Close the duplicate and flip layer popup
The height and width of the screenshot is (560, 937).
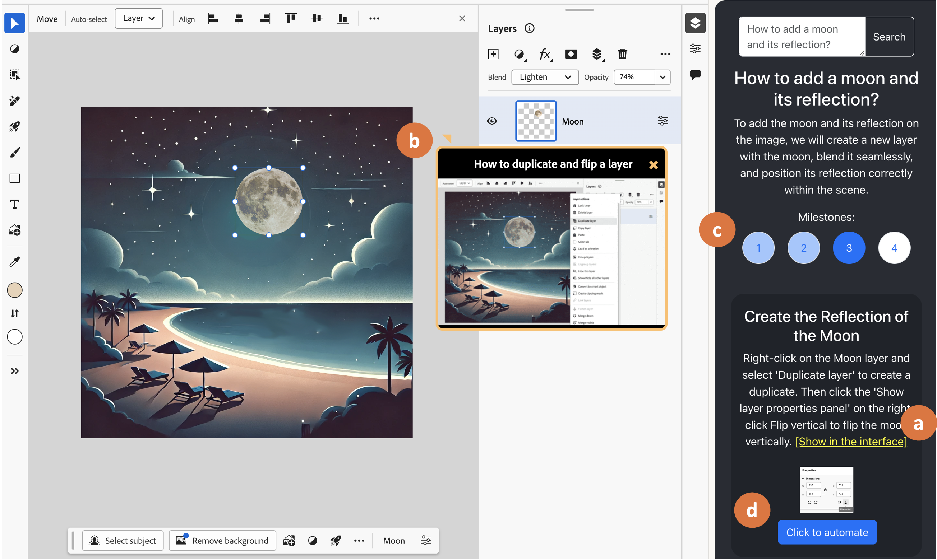(654, 164)
